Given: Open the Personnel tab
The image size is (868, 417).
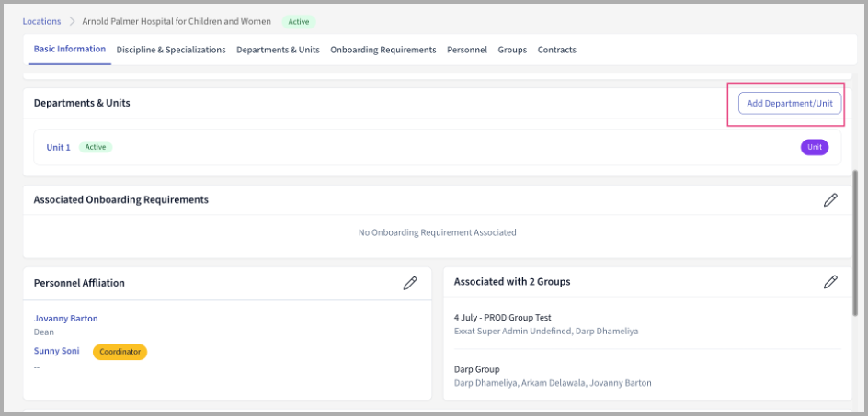Looking at the screenshot, I should pyautogui.click(x=467, y=50).
